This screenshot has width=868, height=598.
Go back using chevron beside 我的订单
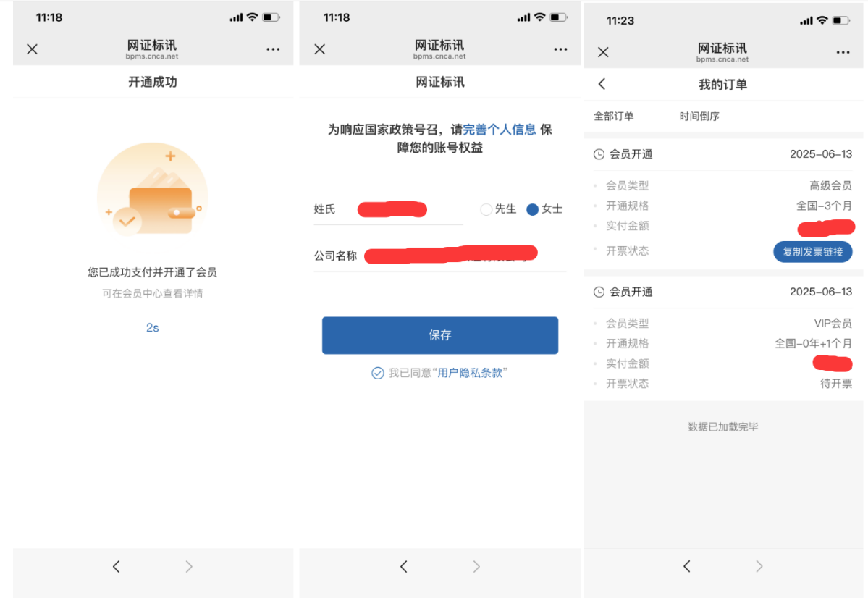coord(602,84)
